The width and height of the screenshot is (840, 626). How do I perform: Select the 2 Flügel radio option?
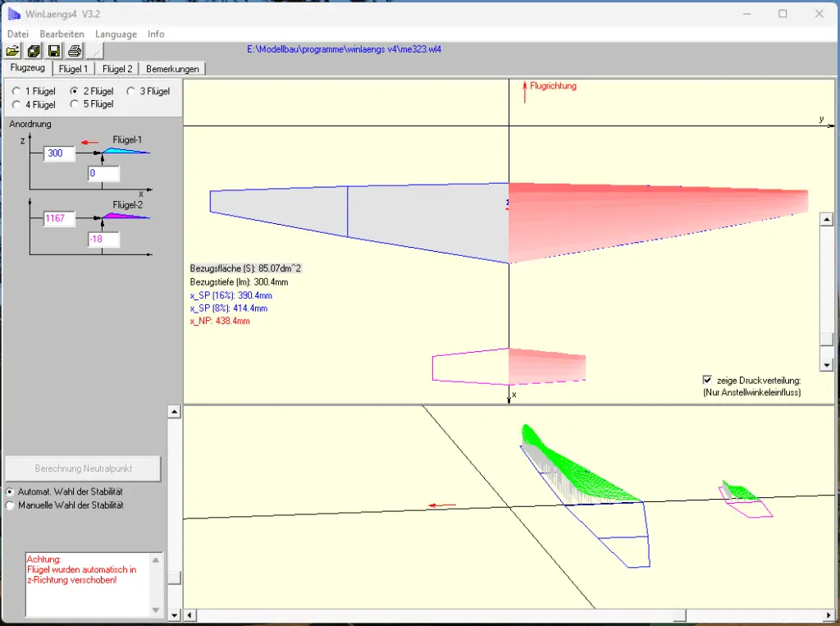tap(75, 91)
